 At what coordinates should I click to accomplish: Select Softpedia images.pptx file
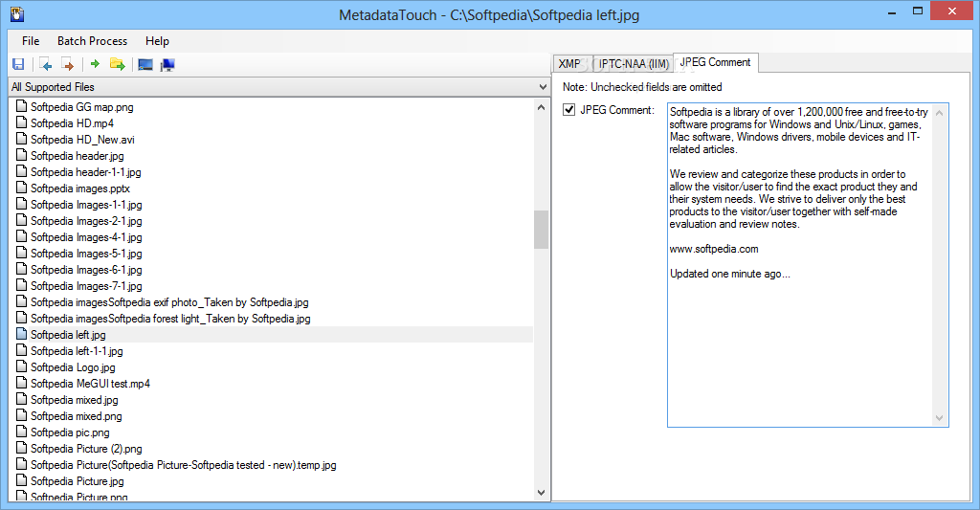click(80, 188)
